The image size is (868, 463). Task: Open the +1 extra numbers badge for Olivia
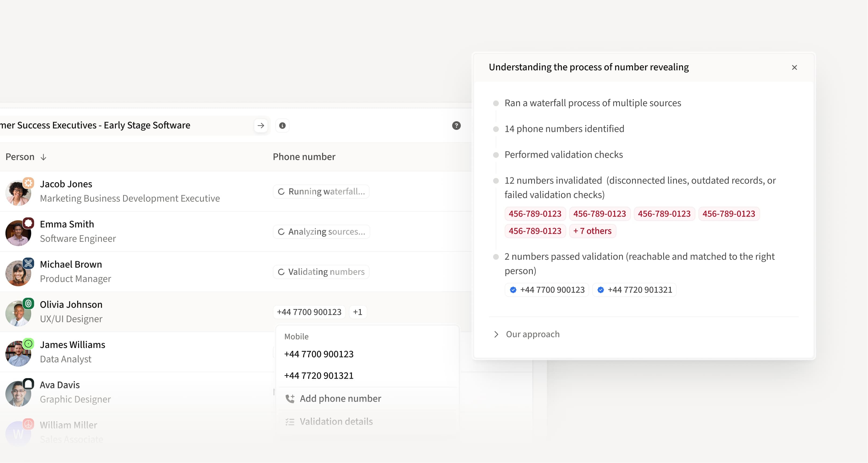358,312
